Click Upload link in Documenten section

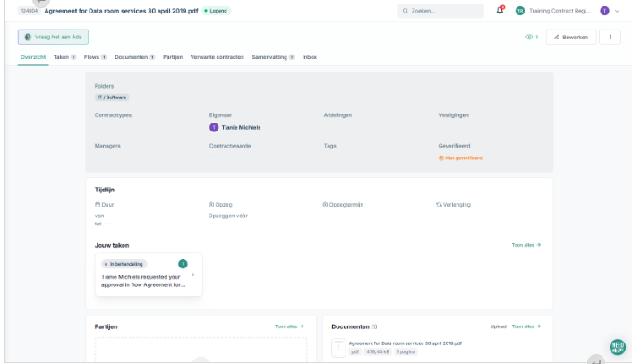[x=498, y=326]
